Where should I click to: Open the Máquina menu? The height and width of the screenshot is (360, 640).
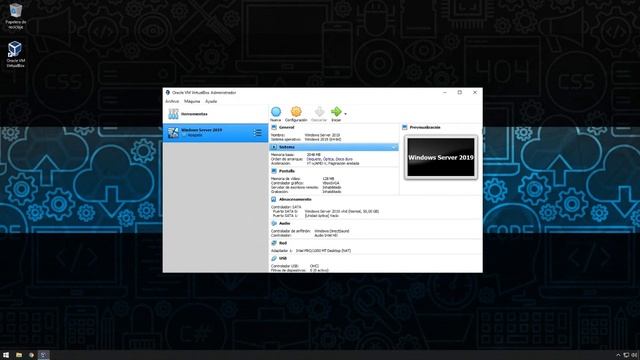click(x=192, y=101)
